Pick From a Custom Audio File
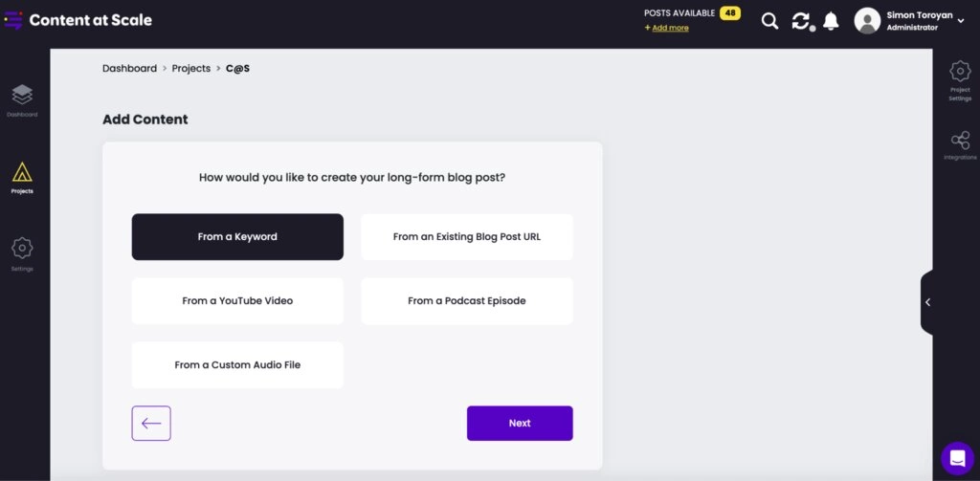980x481 pixels. click(x=237, y=365)
